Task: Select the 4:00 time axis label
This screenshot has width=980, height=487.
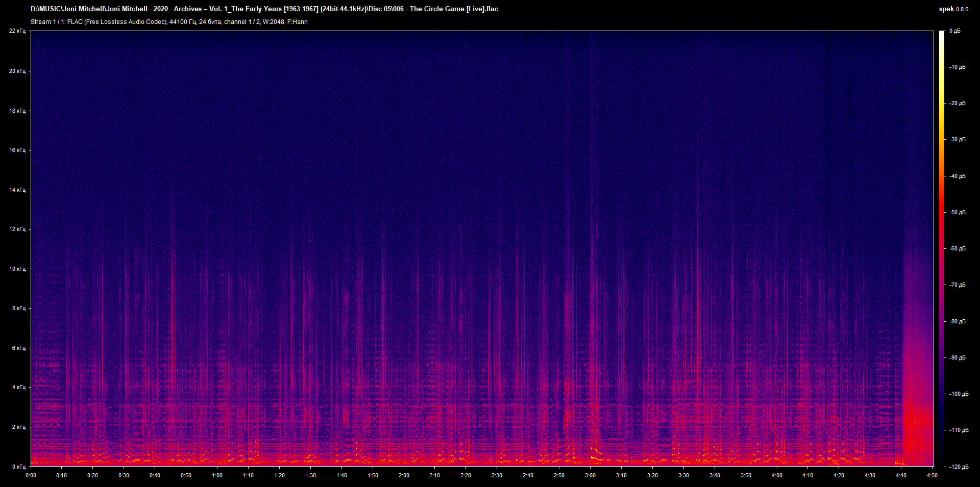Action: click(777, 475)
